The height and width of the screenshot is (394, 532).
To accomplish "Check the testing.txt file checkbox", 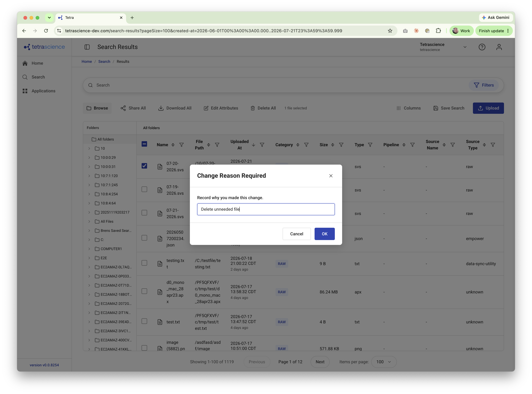I will [x=144, y=263].
